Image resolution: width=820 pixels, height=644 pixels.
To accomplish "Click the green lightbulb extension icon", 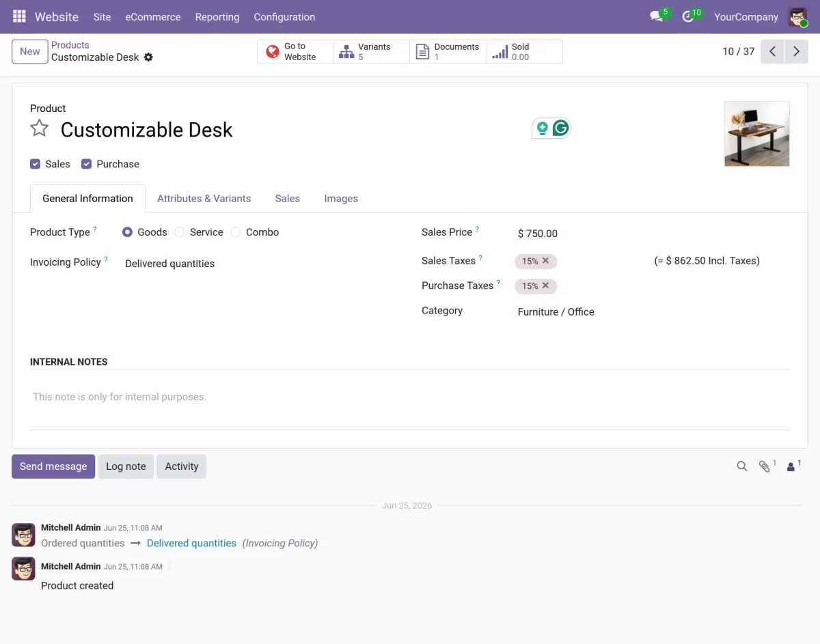I will [x=543, y=128].
